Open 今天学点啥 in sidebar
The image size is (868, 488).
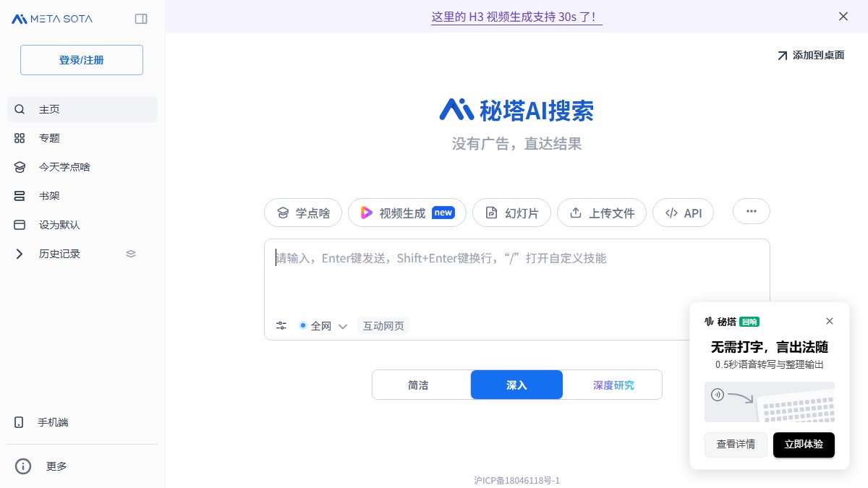[82, 167]
